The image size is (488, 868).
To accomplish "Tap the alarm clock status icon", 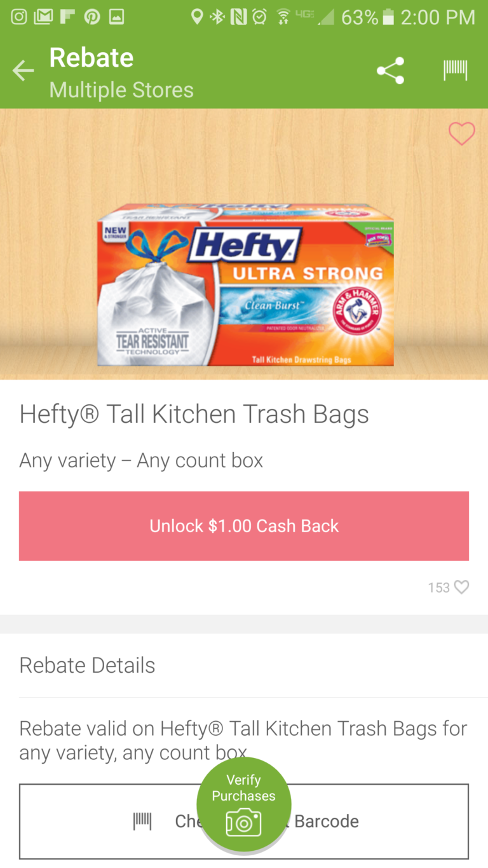I will pos(259,17).
